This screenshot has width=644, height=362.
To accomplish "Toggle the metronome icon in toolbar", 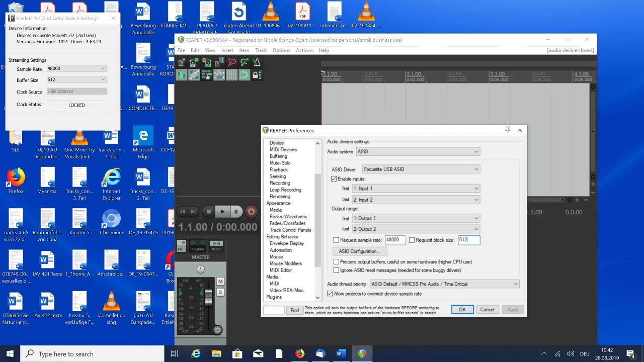I will click(257, 63).
